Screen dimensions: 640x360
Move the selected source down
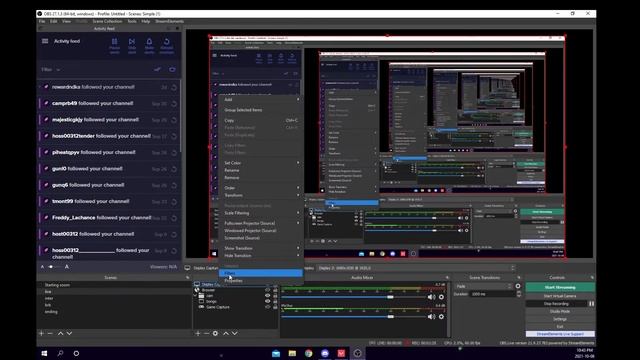(235, 333)
